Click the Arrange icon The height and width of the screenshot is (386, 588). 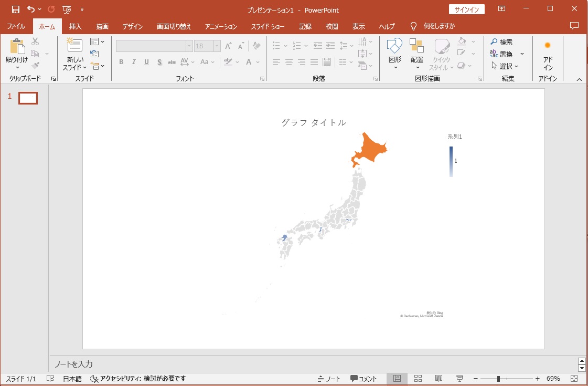(417, 46)
